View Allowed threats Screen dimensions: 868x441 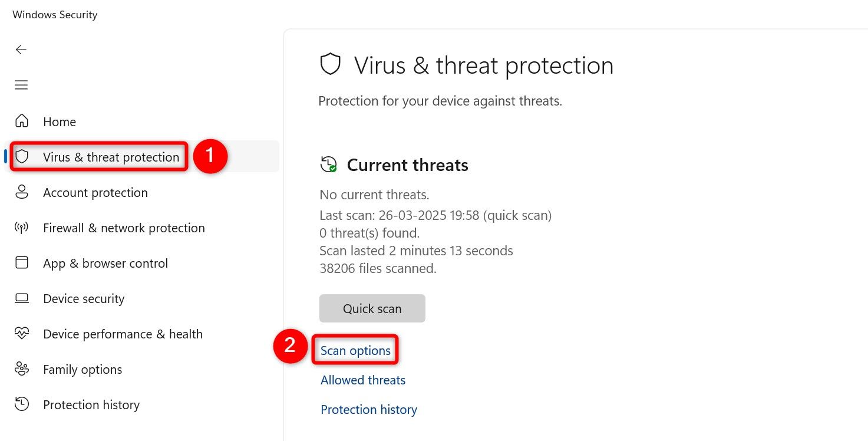362,380
